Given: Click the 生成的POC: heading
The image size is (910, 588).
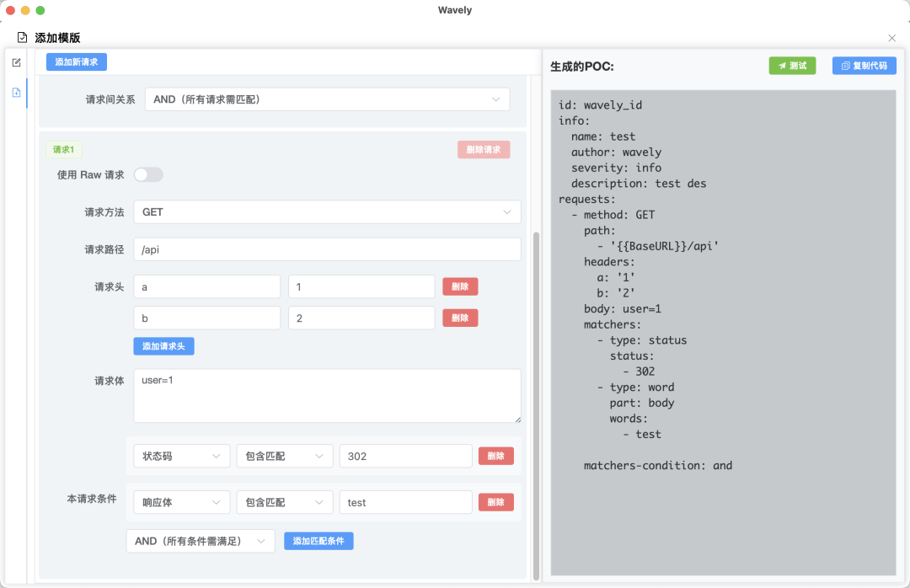Looking at the screenshot, I should 582,67.
